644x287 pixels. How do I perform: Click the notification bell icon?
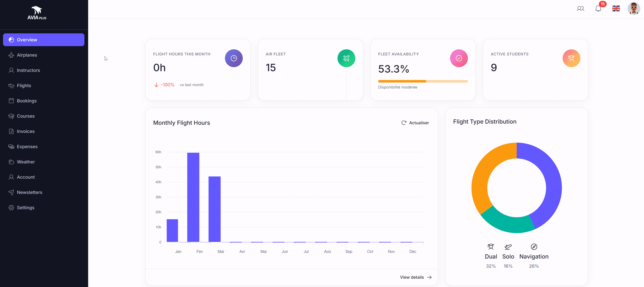pyautogui.click(x=598, y=8)
